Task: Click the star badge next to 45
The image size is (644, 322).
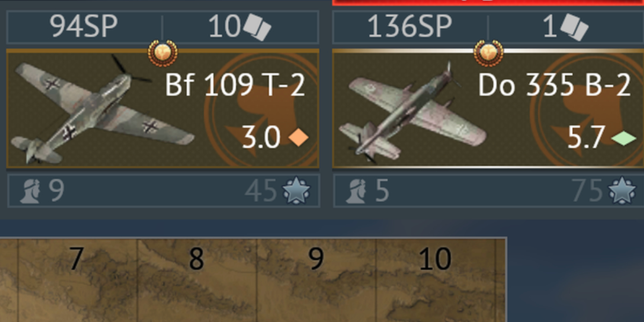Action: pyautogui.click(x=296, y=191)
